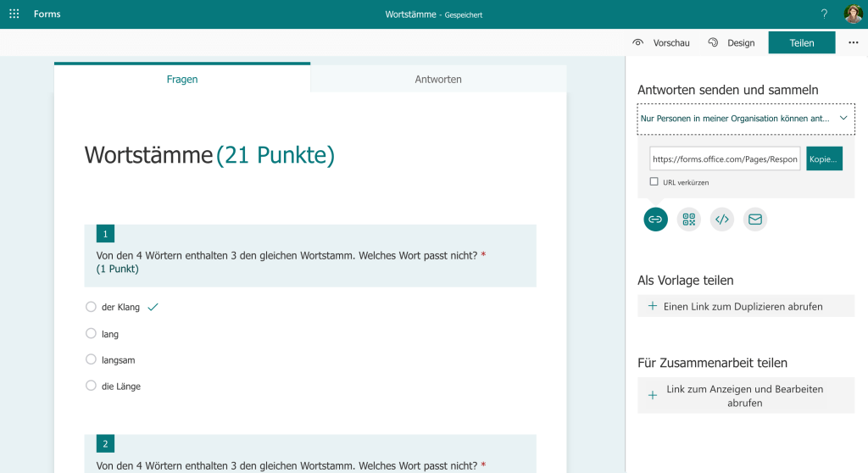
Task: Click the Teilen button
Action: click(x=801, y=42)
